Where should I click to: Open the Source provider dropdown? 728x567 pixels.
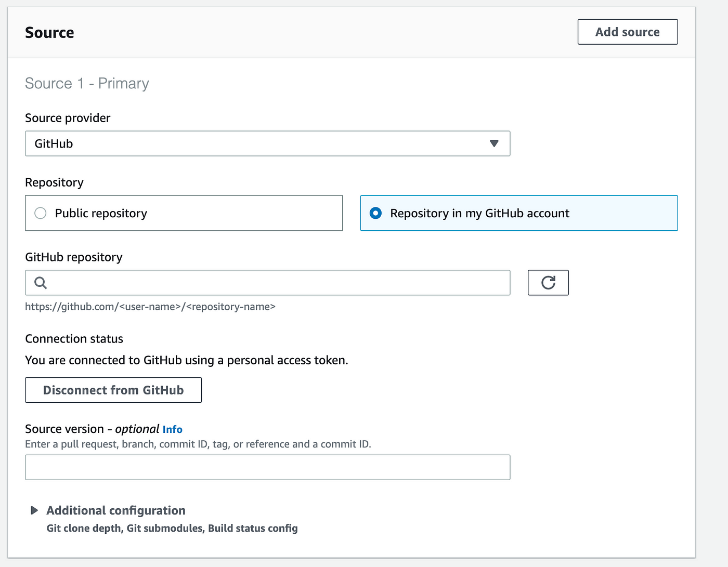(x=267, y=143)
